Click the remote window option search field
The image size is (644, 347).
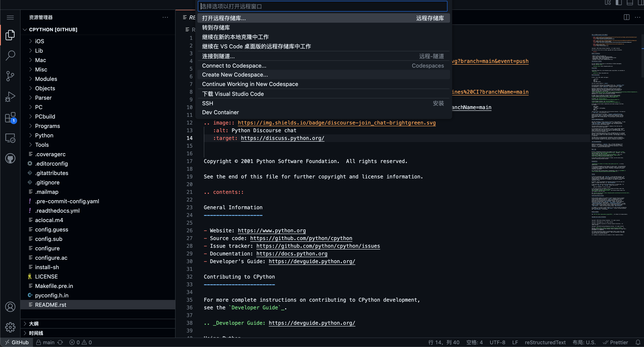[322, 6]
